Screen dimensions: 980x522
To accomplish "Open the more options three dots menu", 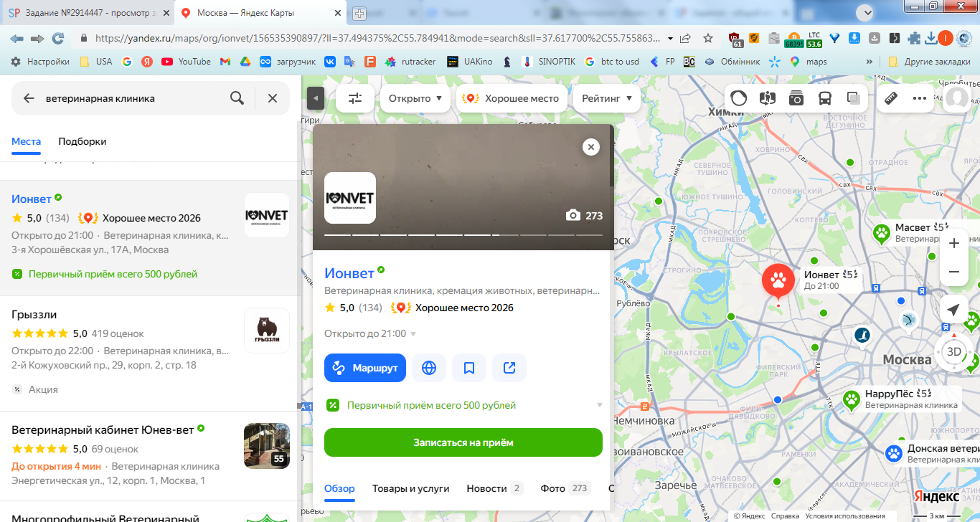I will (x=920, y=98).
